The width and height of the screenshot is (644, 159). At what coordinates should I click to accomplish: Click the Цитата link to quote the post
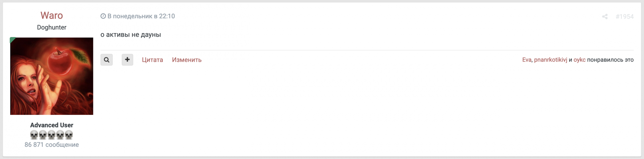coord(152,60)
